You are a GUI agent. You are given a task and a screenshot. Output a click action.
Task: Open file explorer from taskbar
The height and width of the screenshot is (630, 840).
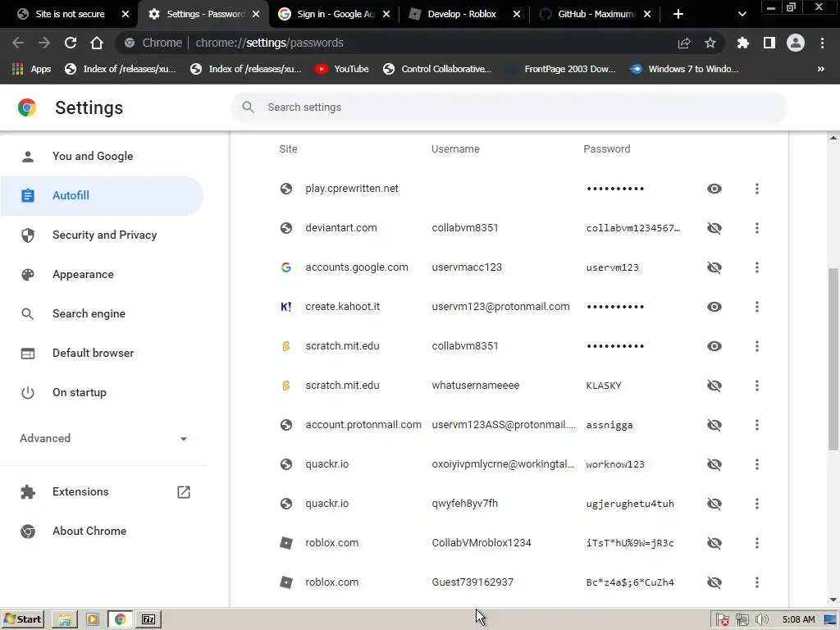click(x=65, y=619)
